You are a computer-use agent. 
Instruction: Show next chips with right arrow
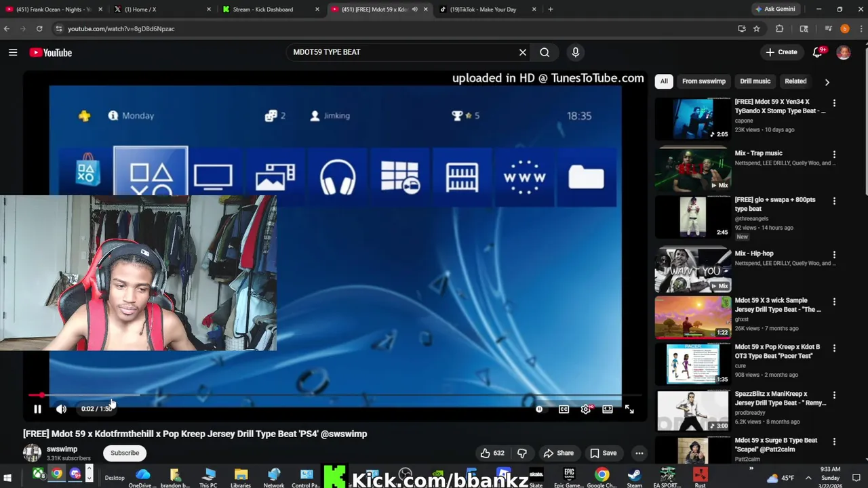(827, 82)
